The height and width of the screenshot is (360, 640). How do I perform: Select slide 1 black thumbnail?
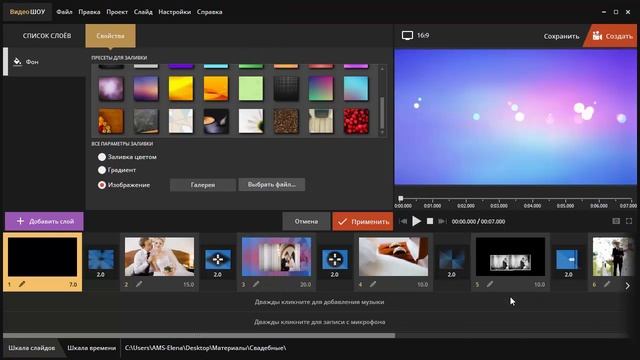42,257
